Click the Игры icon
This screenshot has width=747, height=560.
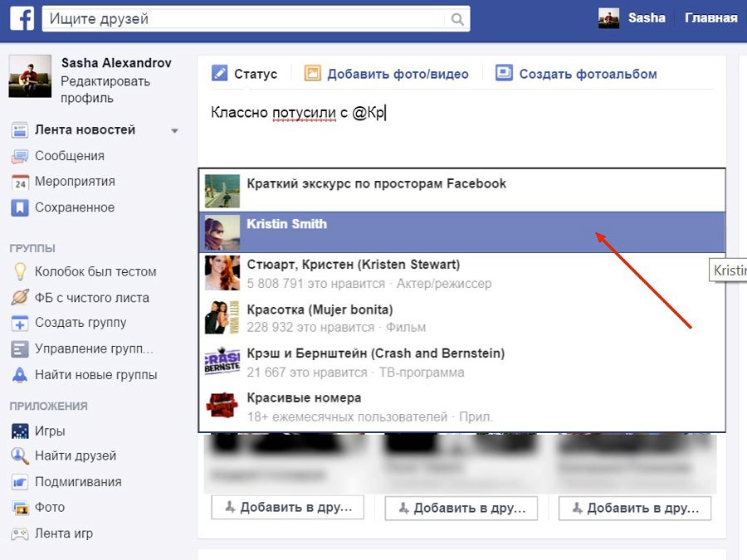(x=20, y=431)
